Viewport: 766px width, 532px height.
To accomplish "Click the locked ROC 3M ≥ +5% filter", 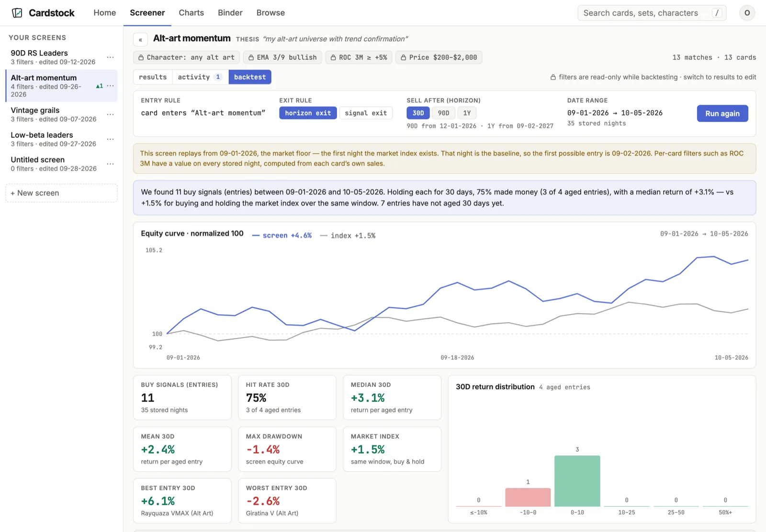I will pyautogui.click(x=359, y=57).
